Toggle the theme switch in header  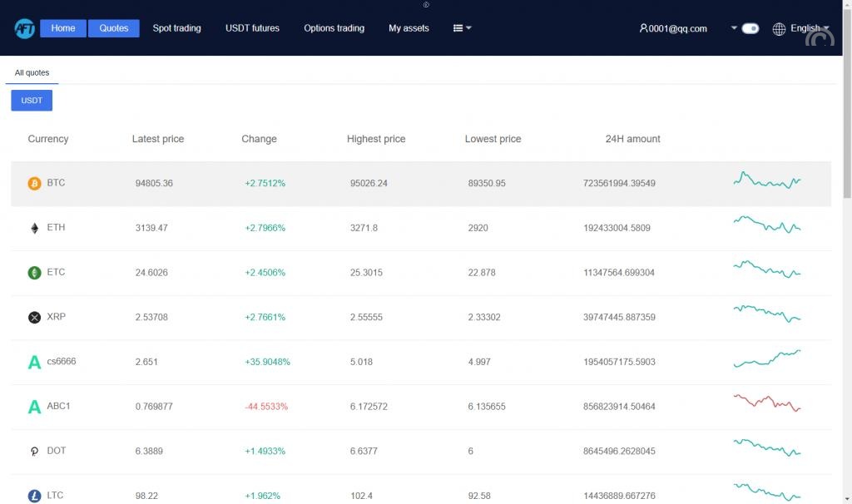[x=750, y=28]
